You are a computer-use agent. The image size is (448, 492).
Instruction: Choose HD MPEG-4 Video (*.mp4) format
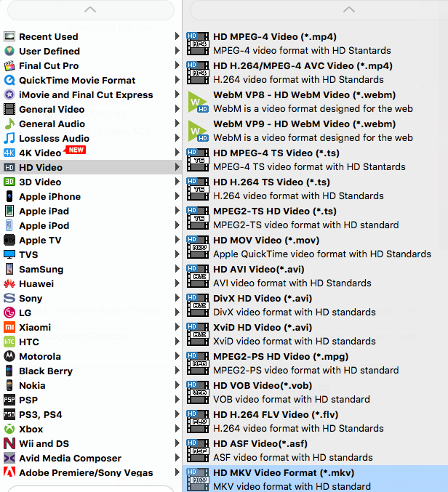point(274,36)
